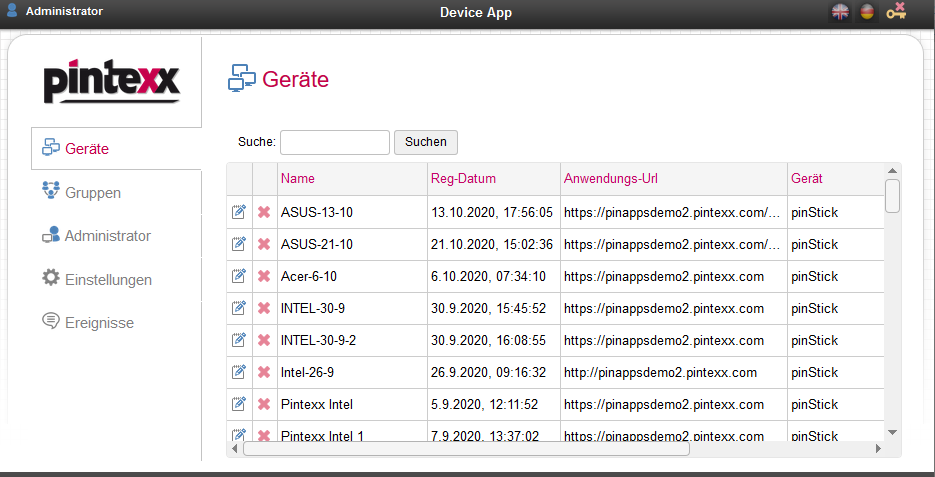Focus the Suche search field
The height and width of the screenshot is (477, 935).
click(x=335, y=142)
